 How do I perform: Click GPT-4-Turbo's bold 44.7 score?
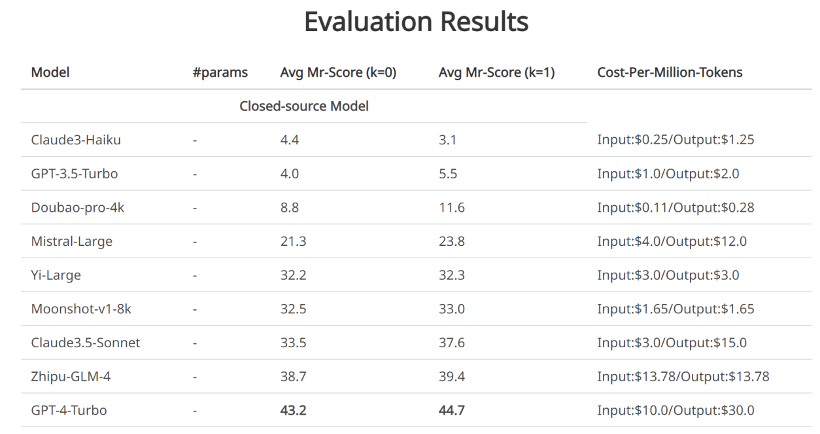452,410
